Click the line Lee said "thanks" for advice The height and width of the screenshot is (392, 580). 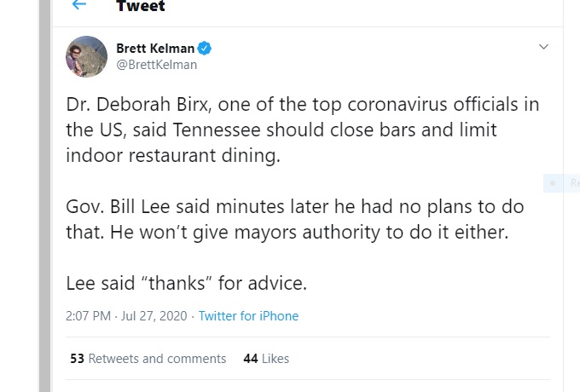(x=186, y=283)
